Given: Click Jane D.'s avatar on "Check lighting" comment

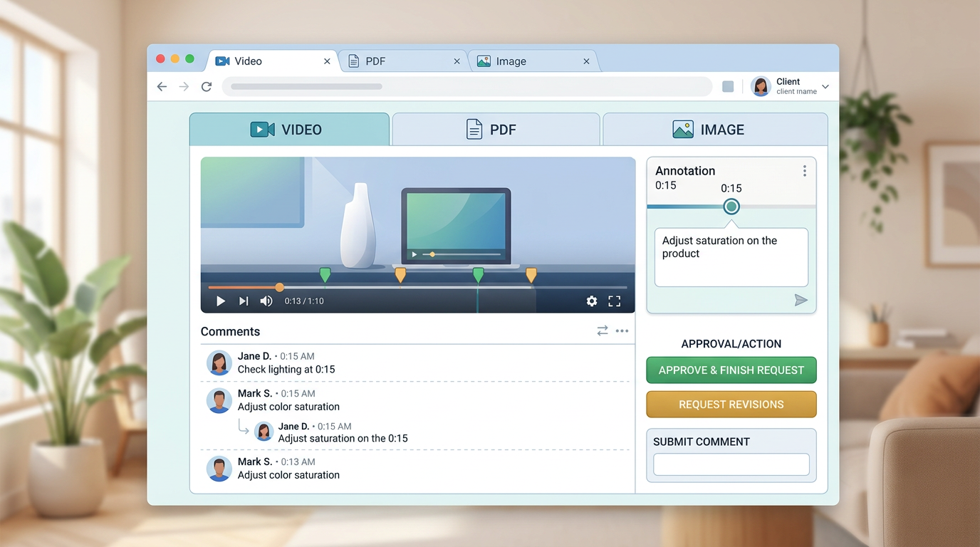Looking at the screenshot, I should tap(219, 363).
